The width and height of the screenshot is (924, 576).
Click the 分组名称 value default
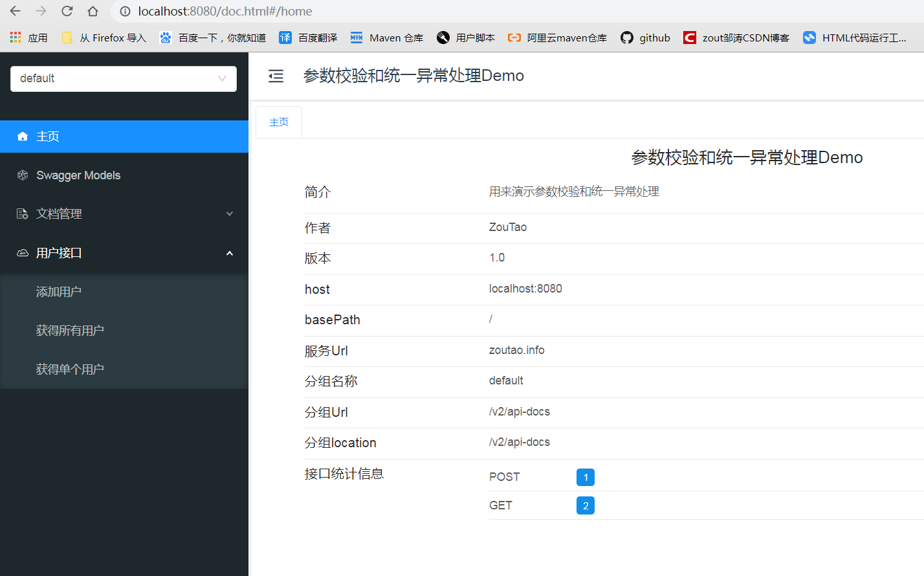click(x=506, y=381)
